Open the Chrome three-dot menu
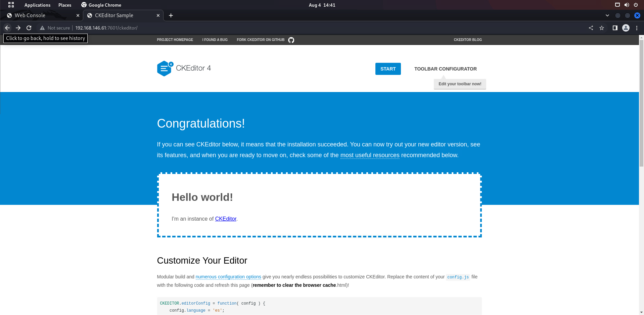This screenshot has width=644, height=315. [637, 28]
